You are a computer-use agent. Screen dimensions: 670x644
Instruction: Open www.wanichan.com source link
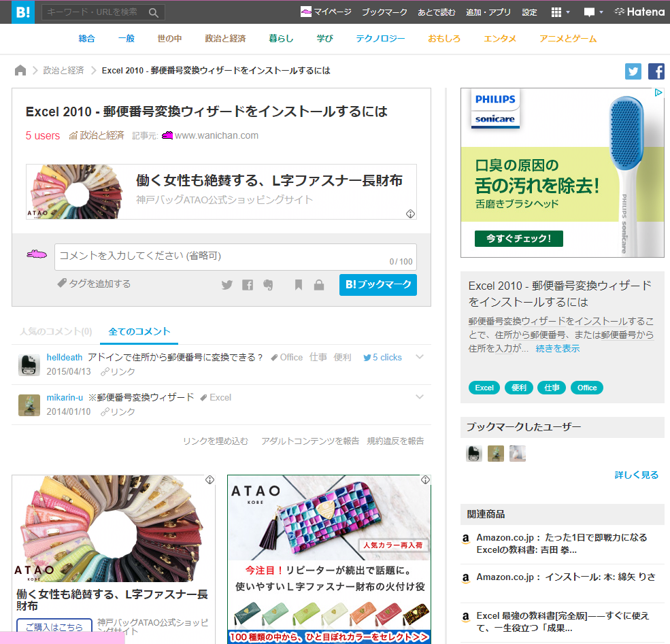(x=216, y=135)
